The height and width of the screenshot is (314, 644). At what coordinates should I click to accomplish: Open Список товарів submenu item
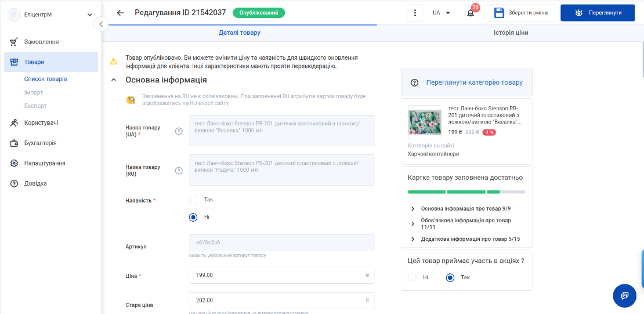(46, 79)
